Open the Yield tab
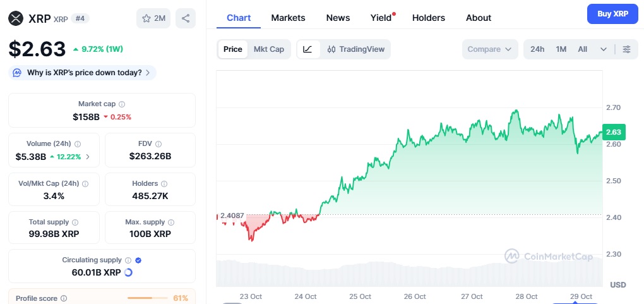 [381, 18]
